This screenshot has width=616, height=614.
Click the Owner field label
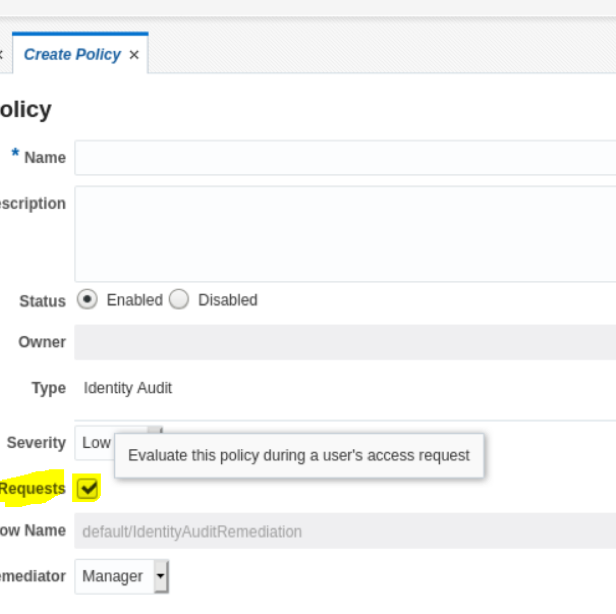42,342
